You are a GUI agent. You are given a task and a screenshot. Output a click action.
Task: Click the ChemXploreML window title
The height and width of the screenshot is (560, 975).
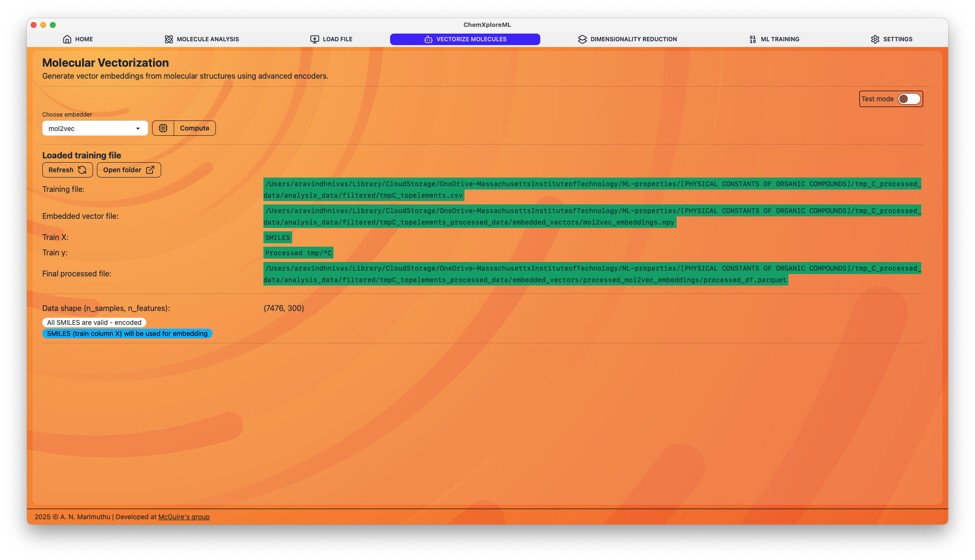click(x=487, y=25)
